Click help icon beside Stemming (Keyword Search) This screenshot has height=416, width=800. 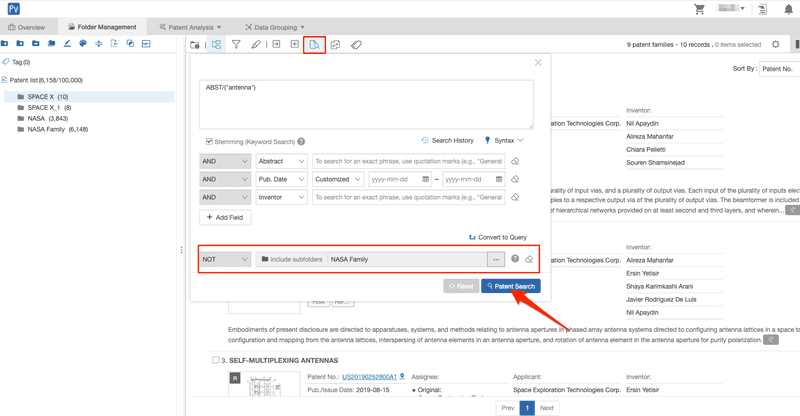(302, 141)
